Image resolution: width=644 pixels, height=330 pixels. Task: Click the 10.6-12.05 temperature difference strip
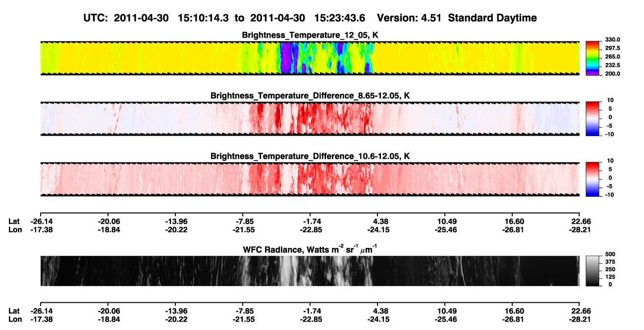click(x=310, y=179)
